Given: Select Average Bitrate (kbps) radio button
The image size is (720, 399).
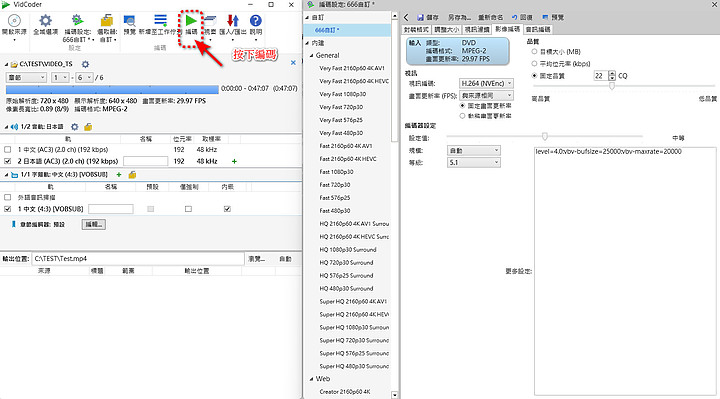Looking at the screenshot, I should point(534,64).
